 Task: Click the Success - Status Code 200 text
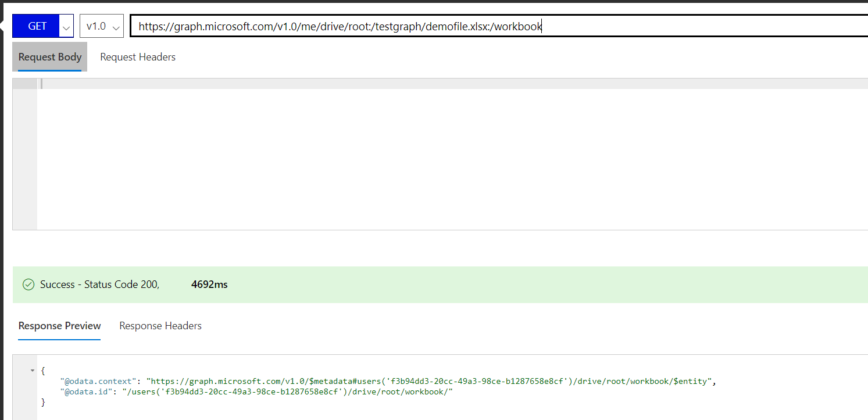coord(99,284)
